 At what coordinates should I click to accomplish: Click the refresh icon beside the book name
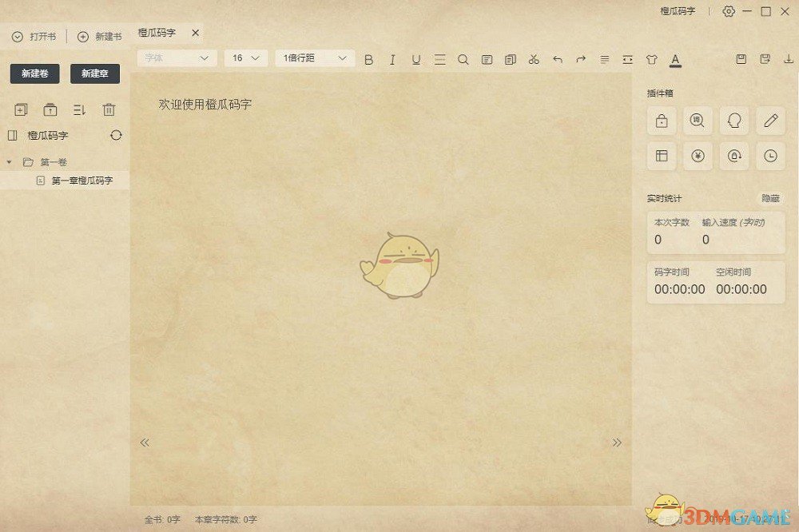point(116,136)
